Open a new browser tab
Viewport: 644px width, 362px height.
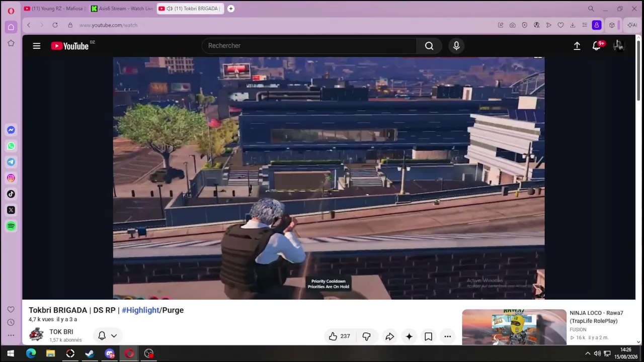coord(230,9)
